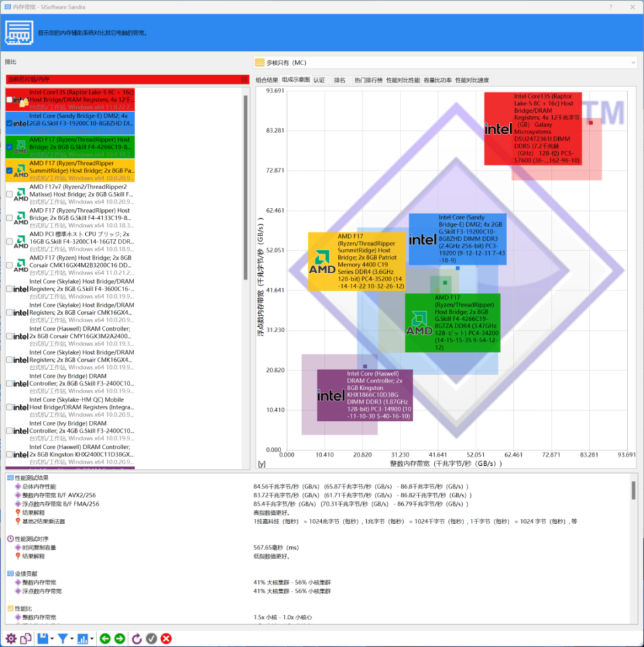Viewport: 644px width, 647px height.
Task: Click the red X cancel icon
Action: click(166, 638)
